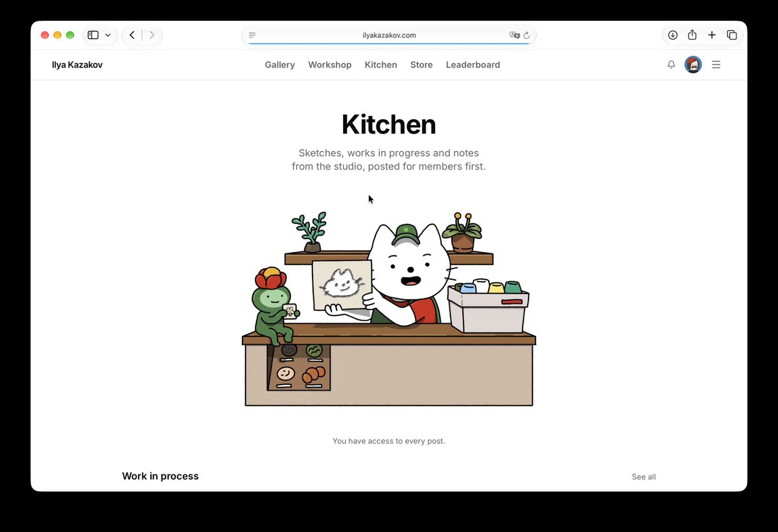This screenshot has height=532, width=778.
Task: Open the Ilya Kazakov home logo
Action: pos(77,65)
